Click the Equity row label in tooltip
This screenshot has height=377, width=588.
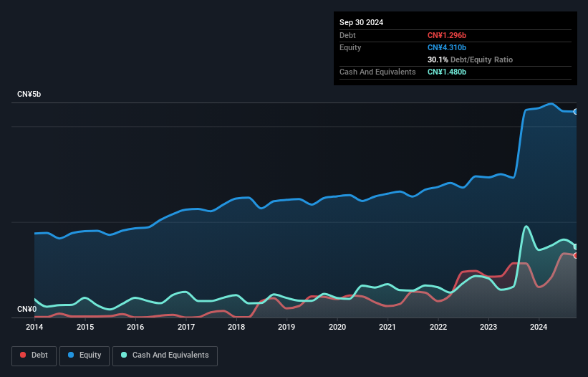coord(350,47)
